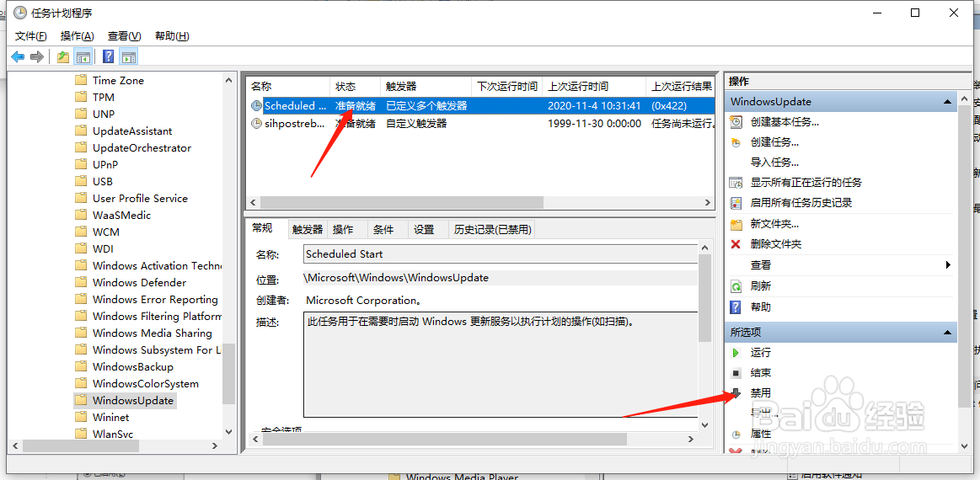Image resolution: width=980 pixels, height=480 pixels.
Task: Sort task list by 名称 column header
Action: point(288,86)
